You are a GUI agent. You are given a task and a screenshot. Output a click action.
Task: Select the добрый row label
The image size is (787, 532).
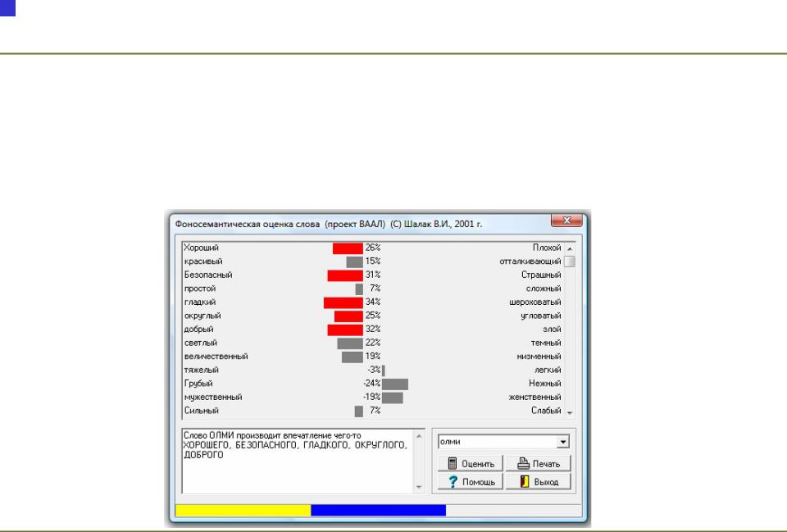point(198,330)
